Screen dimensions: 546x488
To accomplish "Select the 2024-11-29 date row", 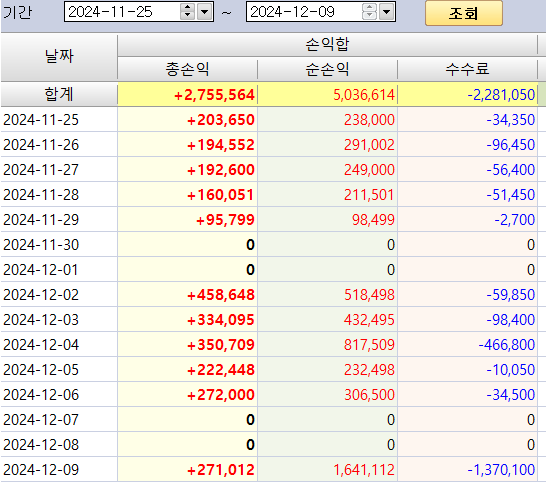I will pos(59,220).
